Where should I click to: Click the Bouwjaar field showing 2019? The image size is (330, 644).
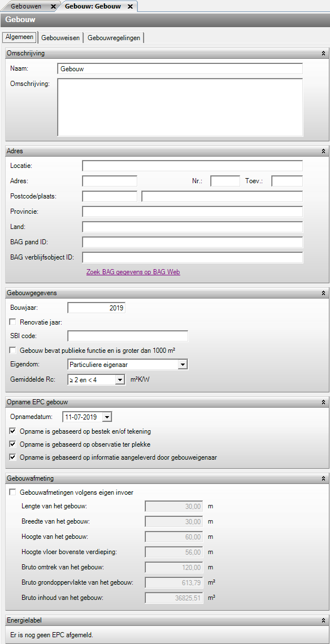click(x=97, y=308)
